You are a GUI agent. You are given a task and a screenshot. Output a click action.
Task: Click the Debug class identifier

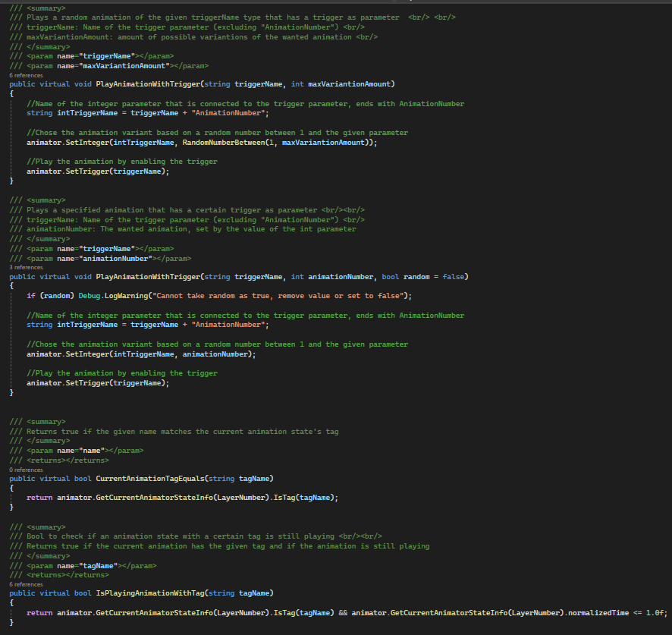pyautogui.click(x=88, y=295)
